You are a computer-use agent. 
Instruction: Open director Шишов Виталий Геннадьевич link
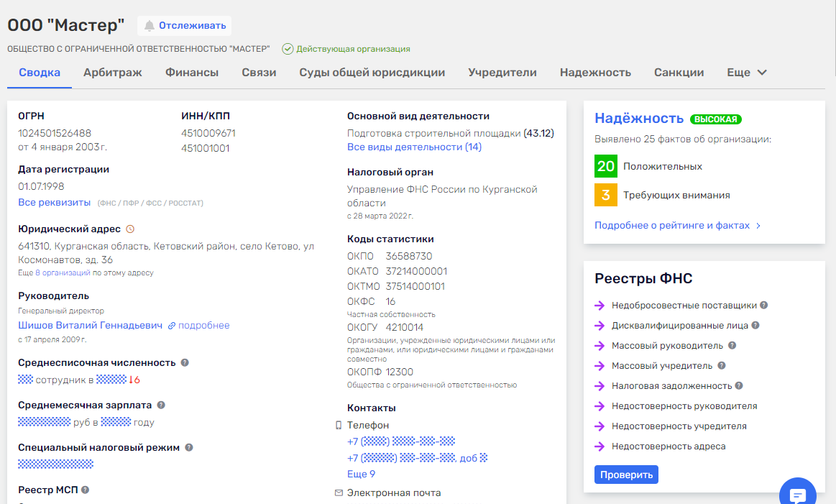tap(90, 325)
